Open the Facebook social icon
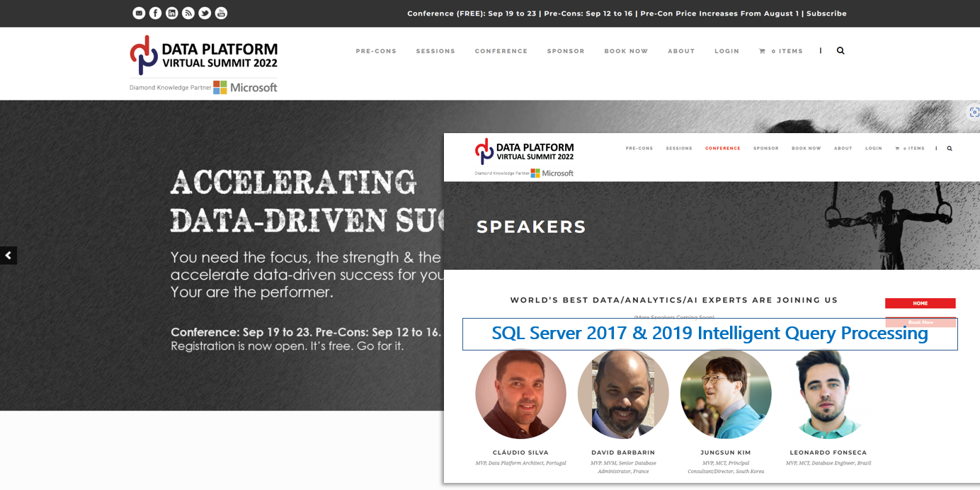The width and height of the screenshot is (980, 490). tap(155, 13)
